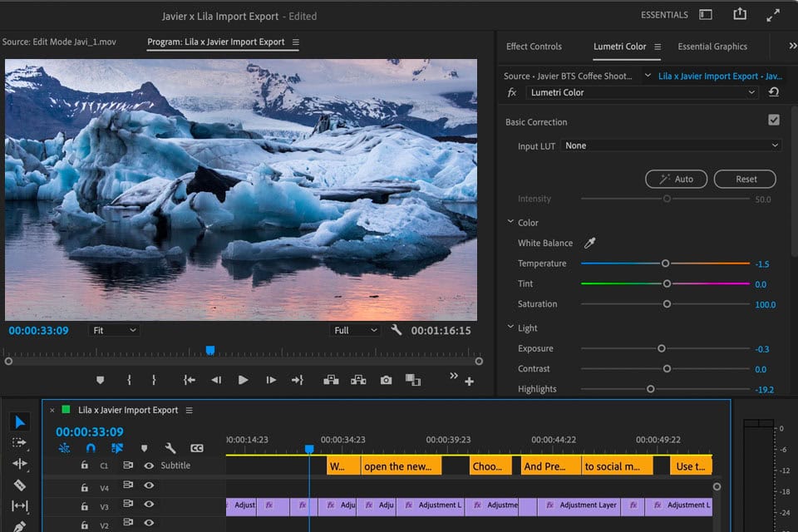798x532 pixels.
Task: Open the program monitor wrench settings
Action: pyautogui.click(x=397, y=330)
